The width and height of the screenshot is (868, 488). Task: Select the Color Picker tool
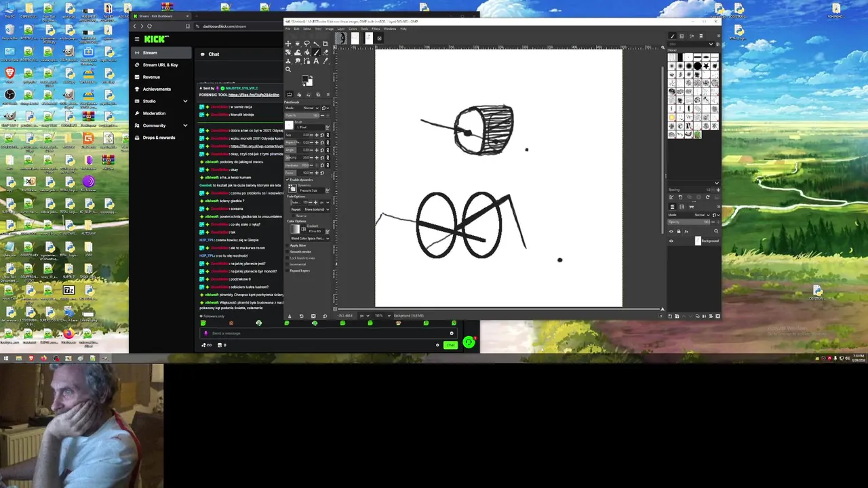point(325,61)
